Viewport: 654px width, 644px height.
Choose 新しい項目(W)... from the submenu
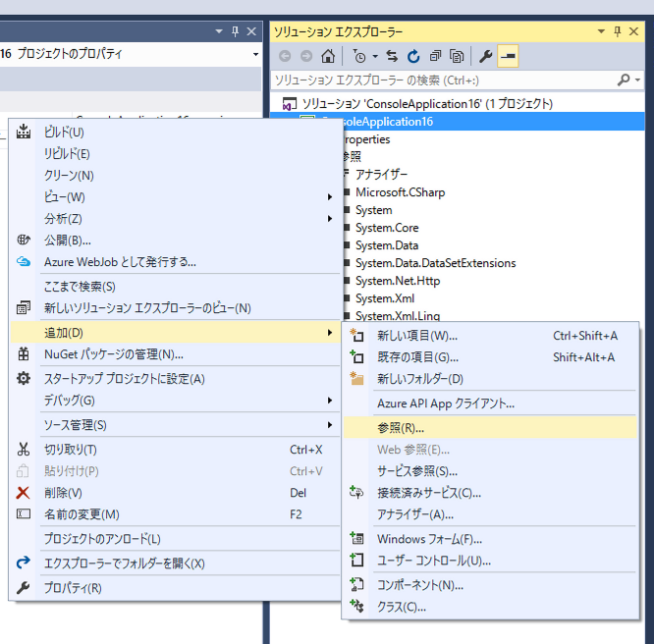[417, 336]
